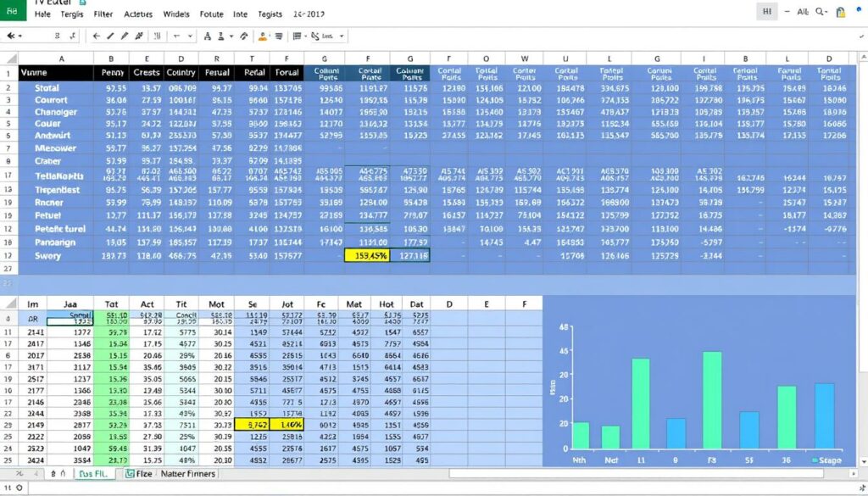Open the Tergis menu

click(71, 14)
